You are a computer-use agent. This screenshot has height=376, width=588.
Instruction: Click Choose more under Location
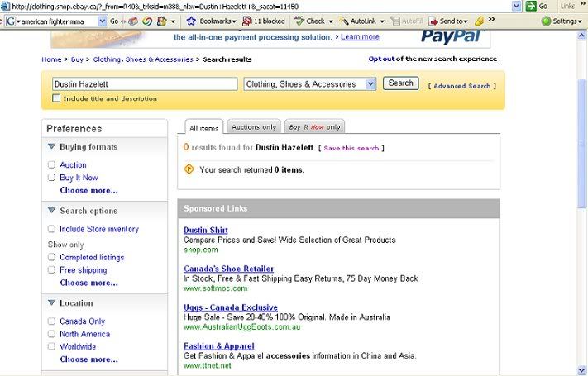(x=88, y=359)
